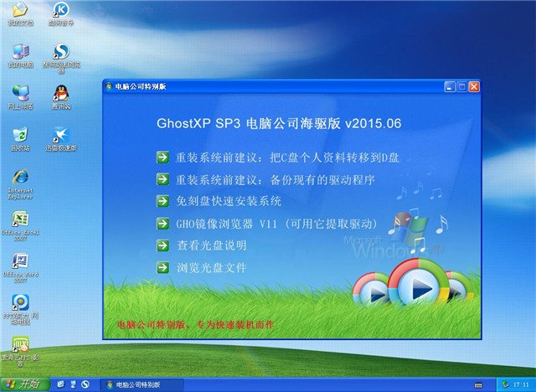Open My Computer desktop icon
536x392 pixels.
[x=19, y=52]
